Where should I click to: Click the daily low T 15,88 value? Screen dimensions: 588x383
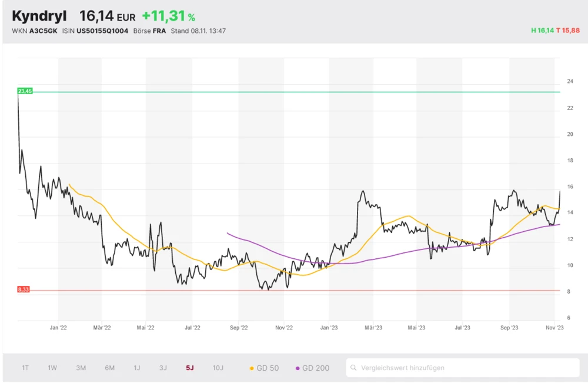568,31
